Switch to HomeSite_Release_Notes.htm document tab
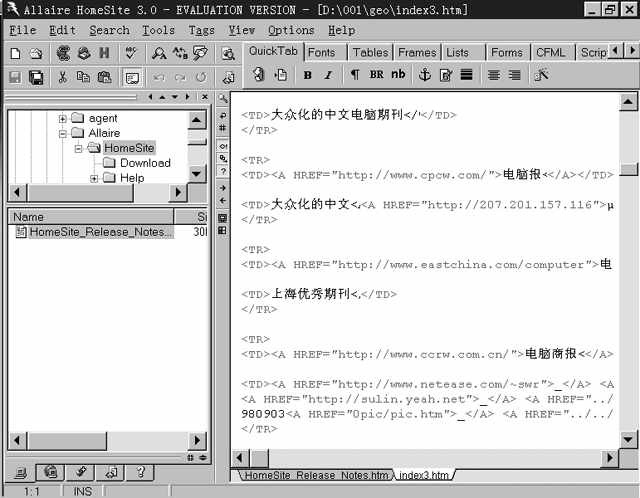The height and width of the screenshot is (498, 640). click(x=316, y=475)
